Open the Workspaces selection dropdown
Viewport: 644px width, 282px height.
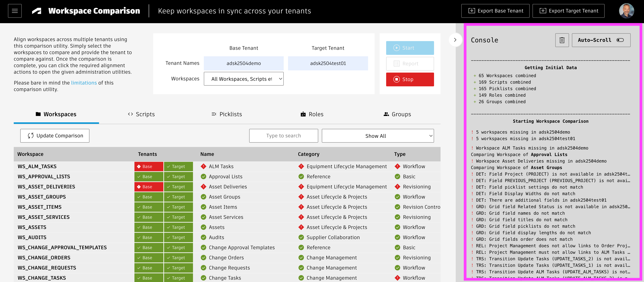[244, 79]
